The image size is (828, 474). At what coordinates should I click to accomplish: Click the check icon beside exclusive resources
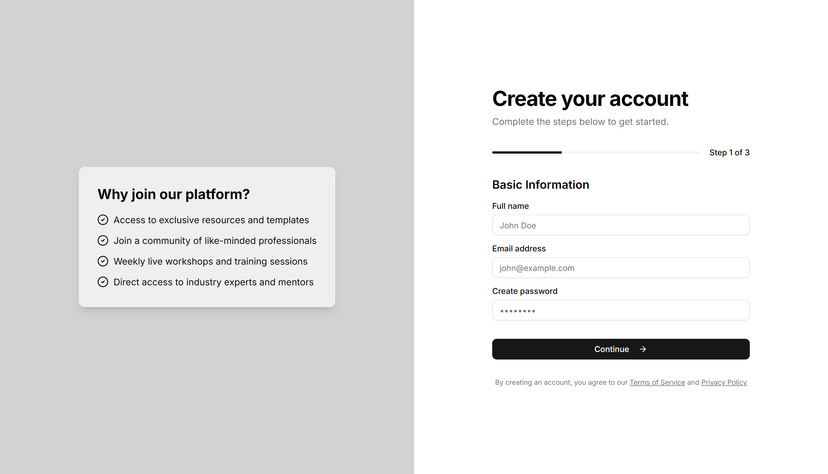click(x=103, y=220)
